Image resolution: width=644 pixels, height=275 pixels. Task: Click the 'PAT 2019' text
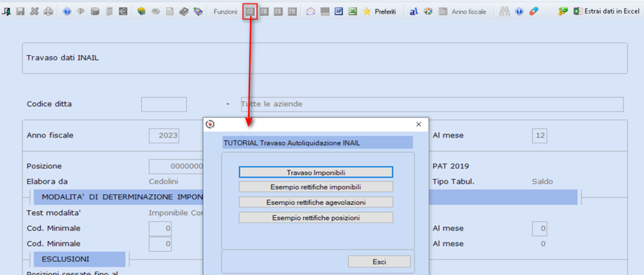pos(450,166)
